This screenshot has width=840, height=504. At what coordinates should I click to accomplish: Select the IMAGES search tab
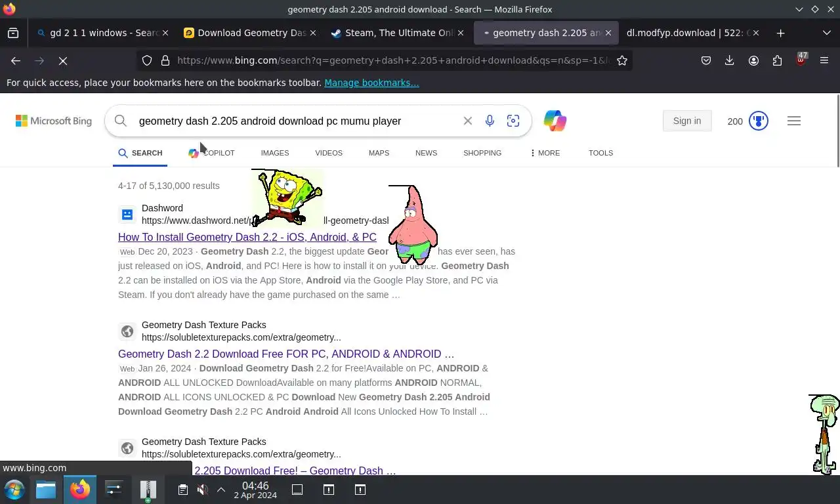(x=275, y=153)
